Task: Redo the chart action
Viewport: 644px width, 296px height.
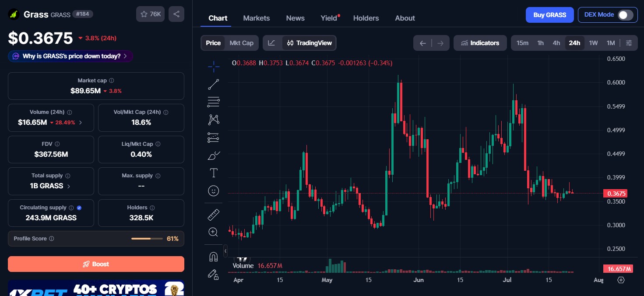Action: coord(440,43)
